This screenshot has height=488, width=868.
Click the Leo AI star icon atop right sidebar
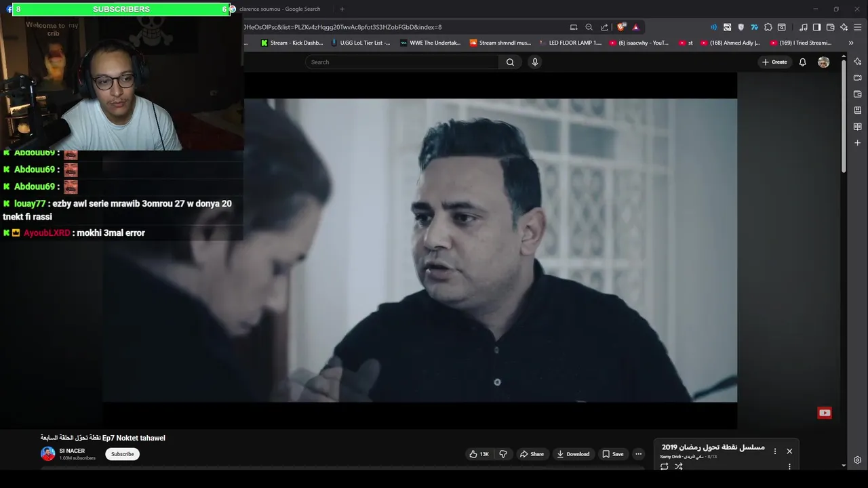click(x=858, y=62)
